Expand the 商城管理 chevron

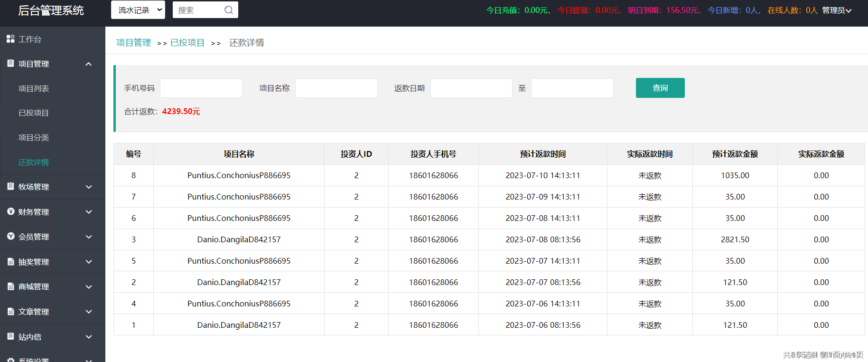[x=89, y=286]
